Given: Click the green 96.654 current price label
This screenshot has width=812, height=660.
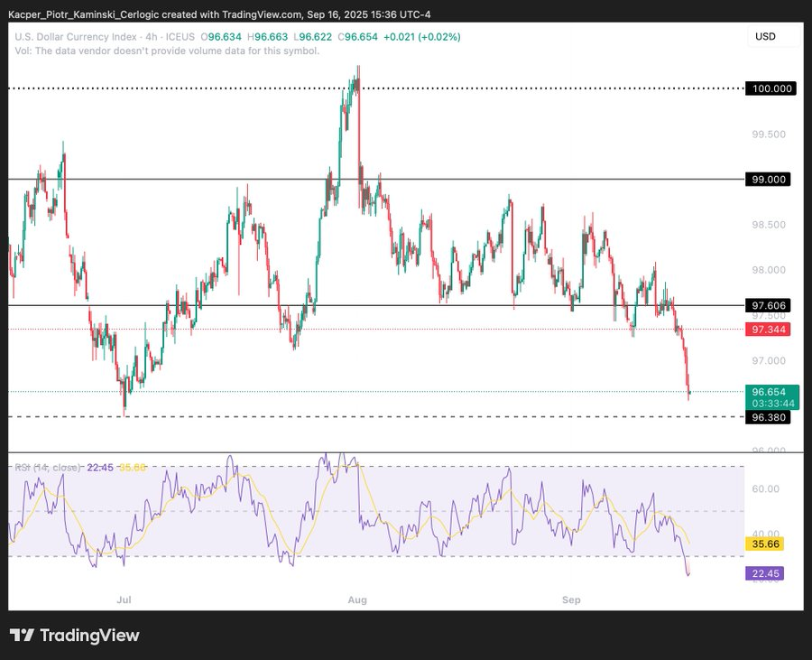Looking at the screenshot, I should click(x=770, y=392).
